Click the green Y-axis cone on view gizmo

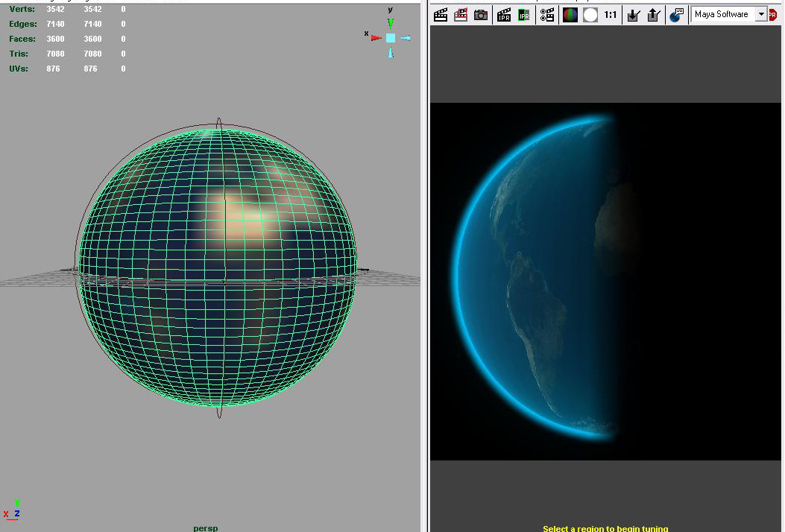click(x=391, y=24)
